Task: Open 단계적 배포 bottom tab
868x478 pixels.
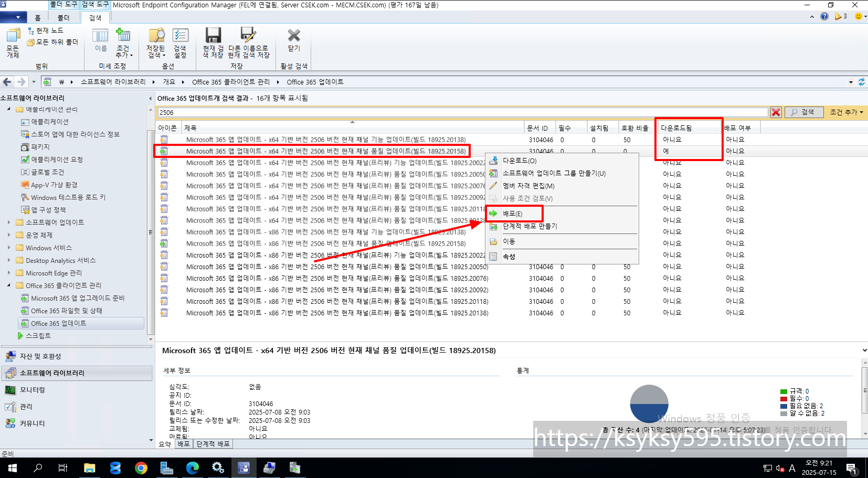Action: click(213, 444)
